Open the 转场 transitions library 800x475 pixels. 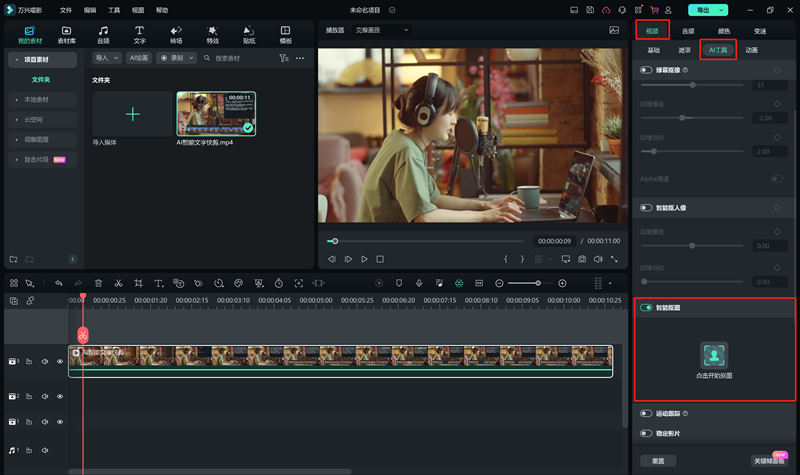(x=176, y=35)
